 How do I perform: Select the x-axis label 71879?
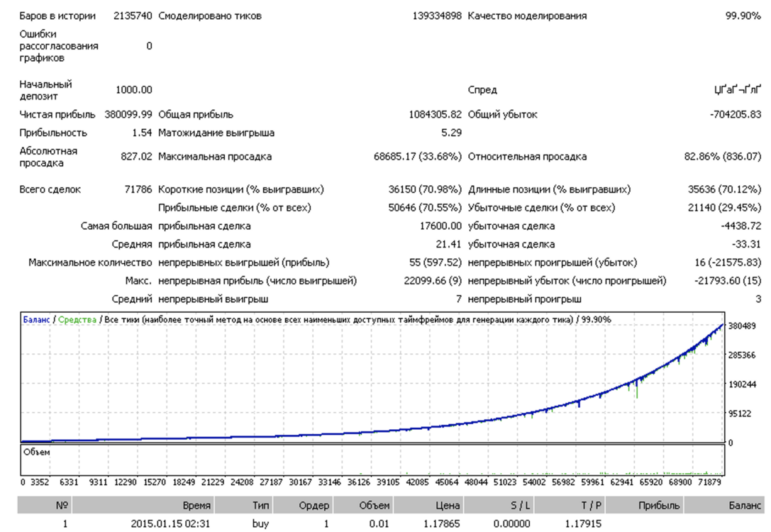pos(709,482)
